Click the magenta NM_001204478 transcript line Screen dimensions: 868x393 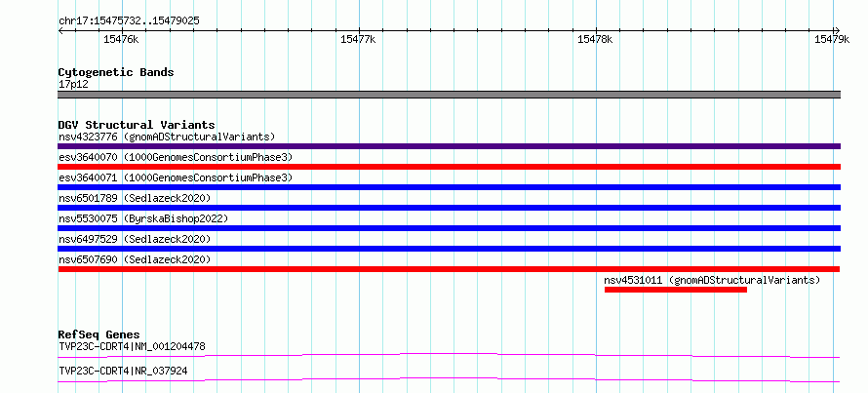tap(449, 355)
